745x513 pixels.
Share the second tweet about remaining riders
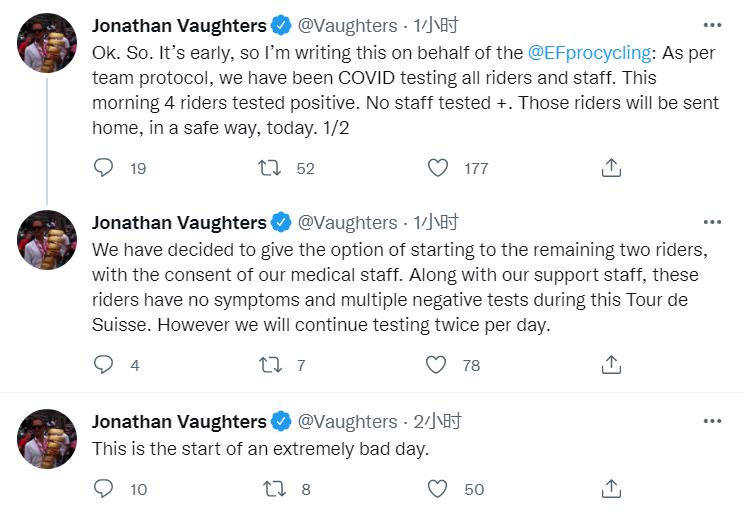pos(611,365)
